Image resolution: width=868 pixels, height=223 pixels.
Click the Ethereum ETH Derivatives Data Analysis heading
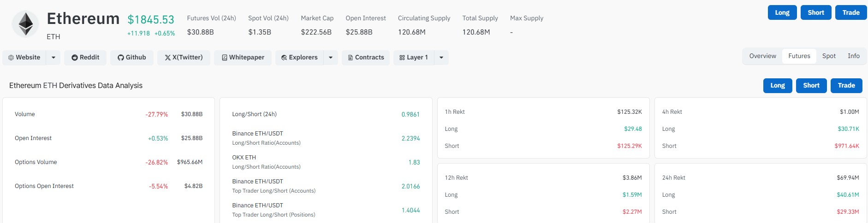tap(76, 86)
